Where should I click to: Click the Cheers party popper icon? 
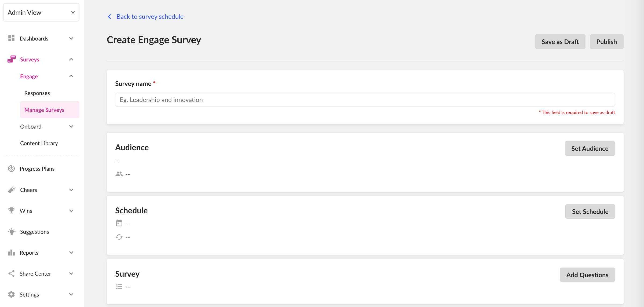click(12, 190)
